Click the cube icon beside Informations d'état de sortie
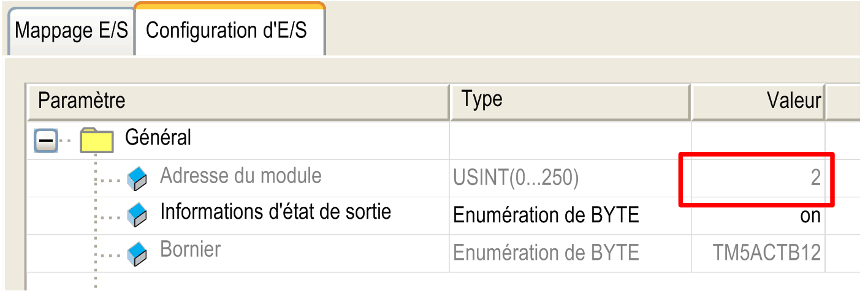This screenshot has height=299, width=868. [137, 215]
